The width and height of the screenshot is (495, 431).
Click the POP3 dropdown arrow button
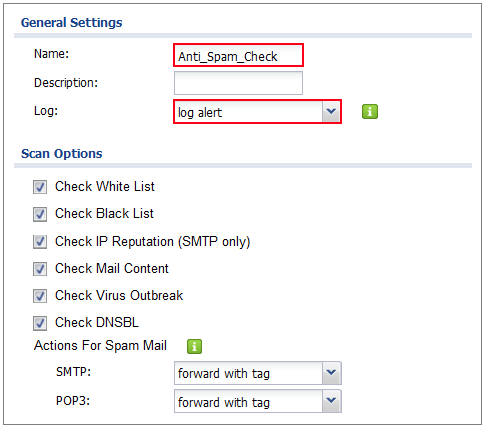tap(331, 401)
